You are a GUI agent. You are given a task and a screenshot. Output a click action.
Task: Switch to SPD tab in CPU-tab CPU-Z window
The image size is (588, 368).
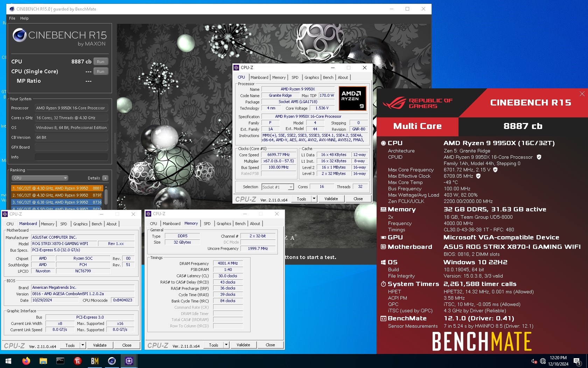pos(295,77)
